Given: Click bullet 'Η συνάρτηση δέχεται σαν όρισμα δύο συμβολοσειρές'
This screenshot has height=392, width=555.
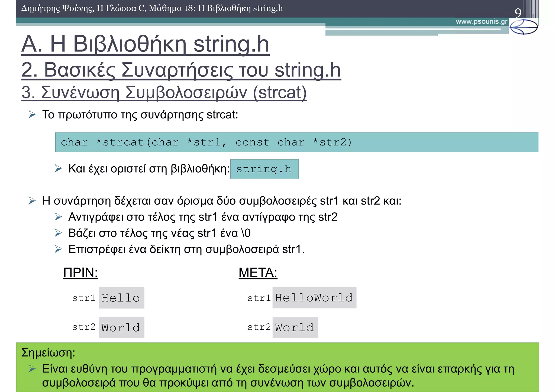Looking at the screenshot, I should tap(222, 201).
